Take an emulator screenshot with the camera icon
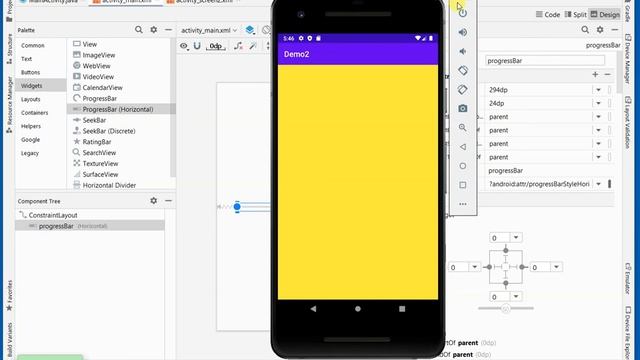The width and height of the screenshot is (640, 360). point(462,109)
